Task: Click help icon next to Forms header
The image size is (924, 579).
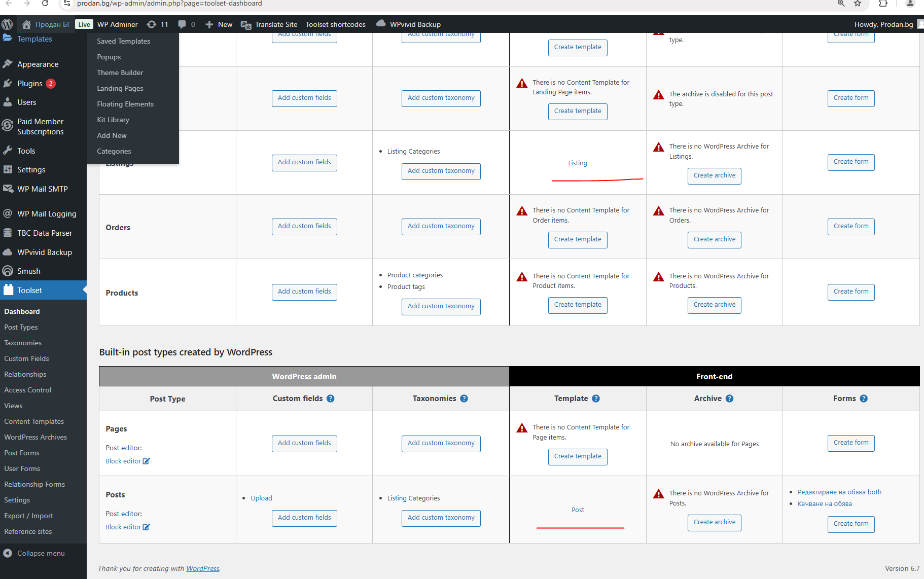Action: 864,399
